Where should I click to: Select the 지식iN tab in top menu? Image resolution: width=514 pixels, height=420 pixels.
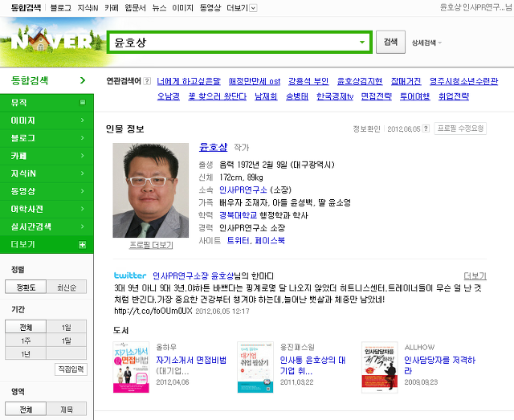tap(88, 8)
